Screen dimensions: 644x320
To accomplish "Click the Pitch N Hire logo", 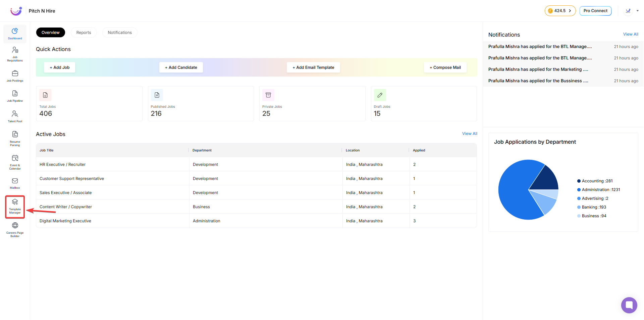I will point(16,11).
